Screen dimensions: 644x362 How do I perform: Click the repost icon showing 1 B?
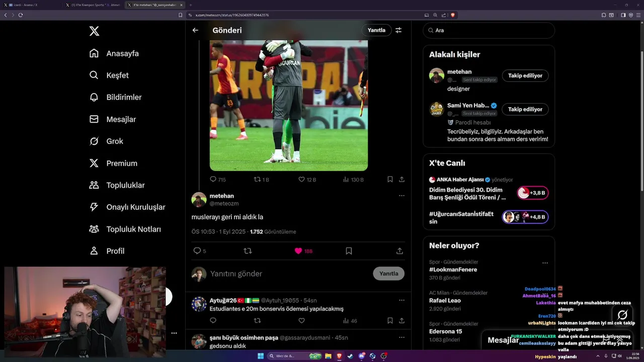pos(261,179)
